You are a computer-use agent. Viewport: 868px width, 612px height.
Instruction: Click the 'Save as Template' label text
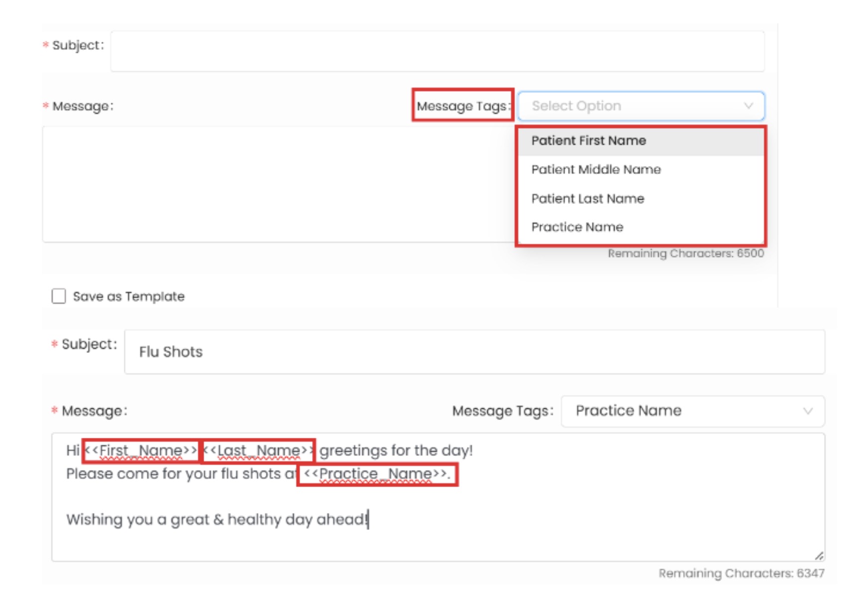pyautogui.click(x=128, y=297)
